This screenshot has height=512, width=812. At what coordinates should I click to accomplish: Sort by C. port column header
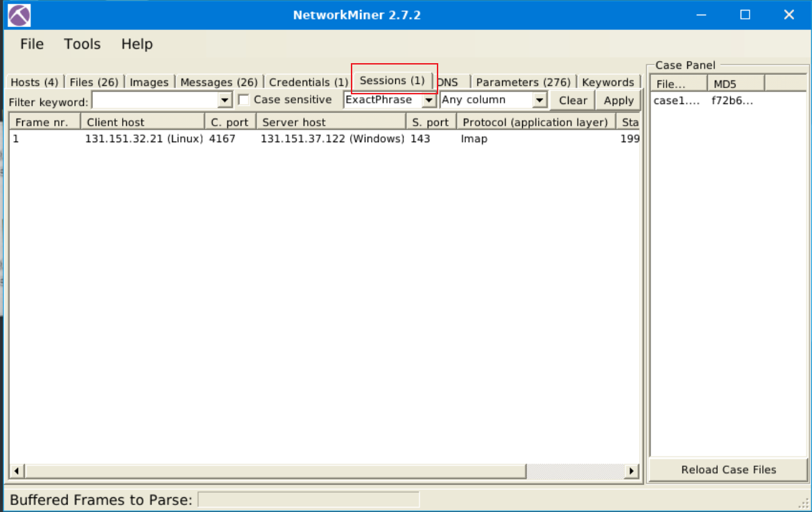[x=230, y=122]
